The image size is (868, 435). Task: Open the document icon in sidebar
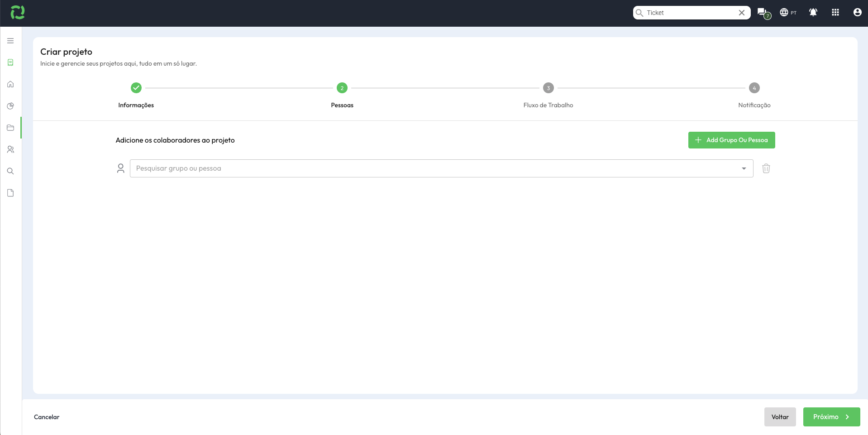point(10,193)
